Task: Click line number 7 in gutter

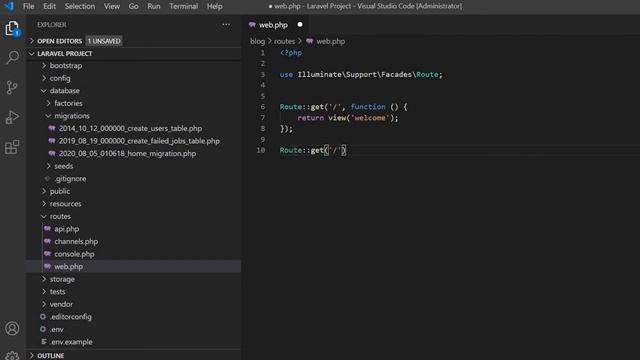Action: 262,118
